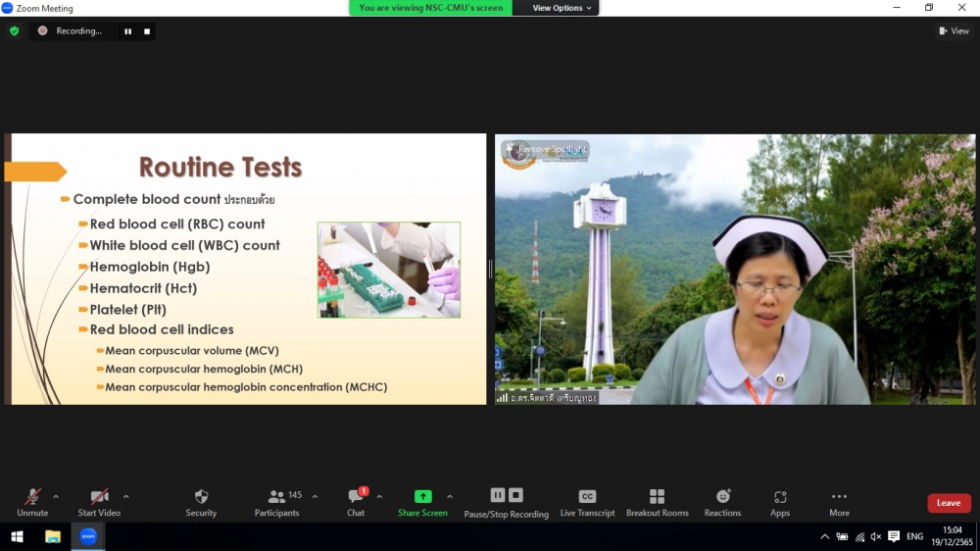
Task: Open the Security shield icon
Action: pos(201,497)
